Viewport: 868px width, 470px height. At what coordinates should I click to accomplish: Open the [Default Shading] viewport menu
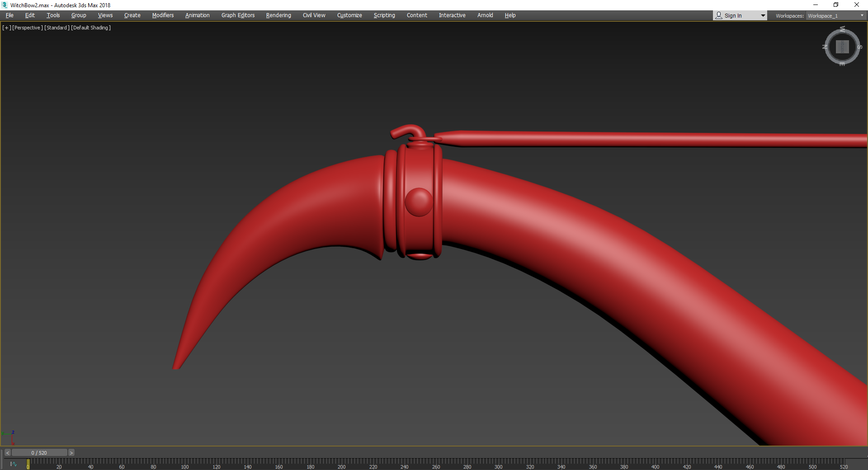click(x=91, y=28)
